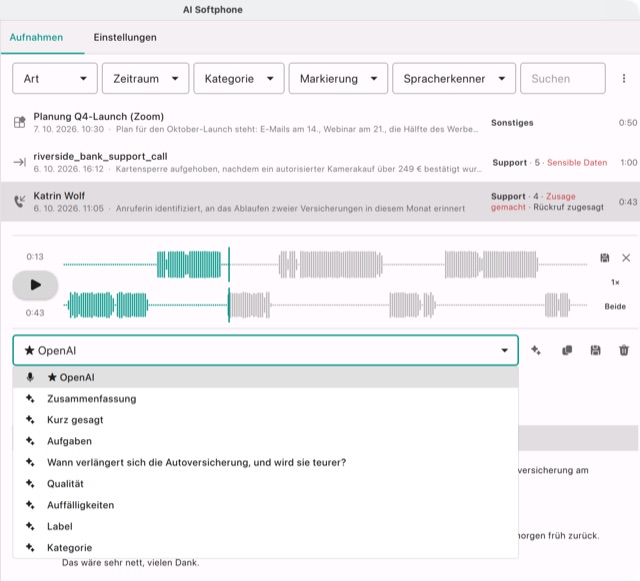This screenshot has width=640, height=581.
Task: Select the Kurz gesagt option
Action: point(266,420)
